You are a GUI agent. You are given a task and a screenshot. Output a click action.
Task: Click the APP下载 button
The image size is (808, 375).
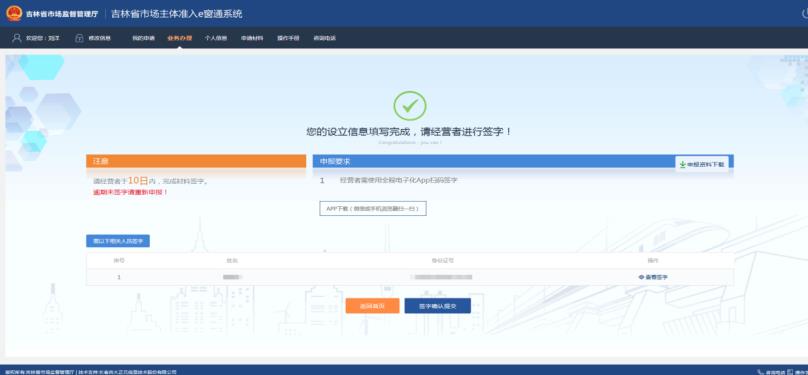[x=373, y=209]
